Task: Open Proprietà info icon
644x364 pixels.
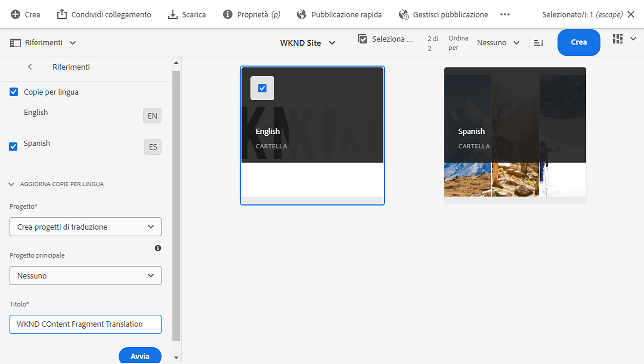Action: pyautogui.click(x=227, y=14)
